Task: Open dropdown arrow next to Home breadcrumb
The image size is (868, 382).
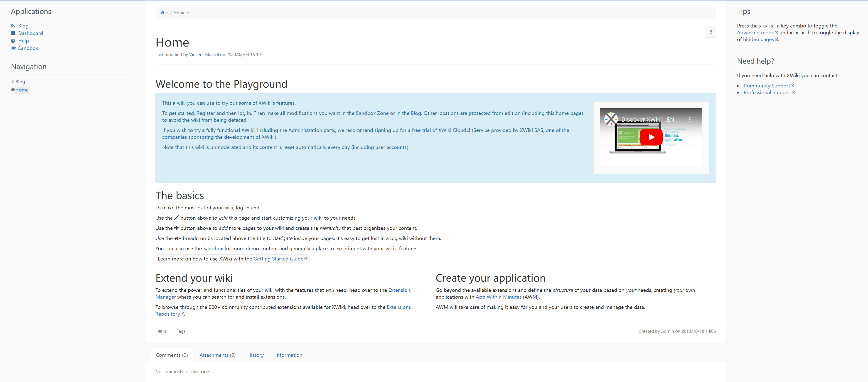Action: tap(188, 13)
